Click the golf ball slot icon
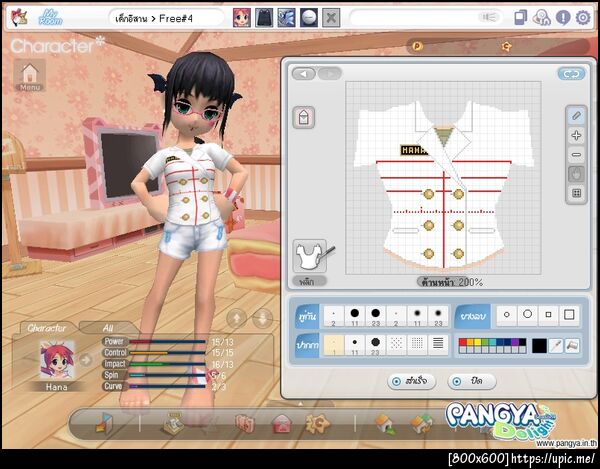This screenshot has width=600, height=469. [x=308, y=18]
